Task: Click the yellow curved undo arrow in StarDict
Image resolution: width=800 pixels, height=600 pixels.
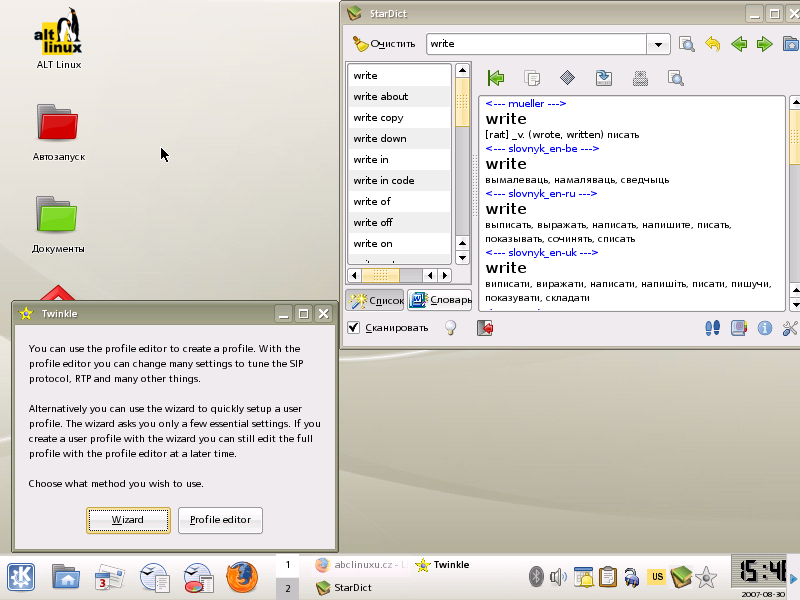Action: (713, 44)
